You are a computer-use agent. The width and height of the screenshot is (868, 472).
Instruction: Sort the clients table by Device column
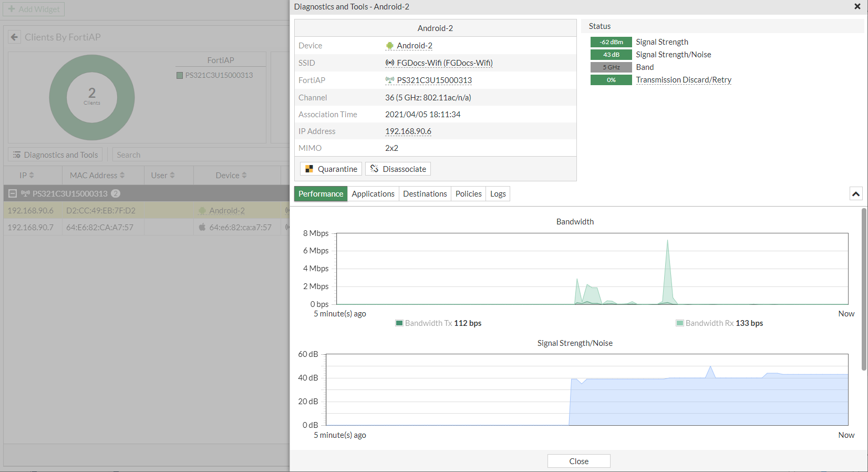pos(231,175)
